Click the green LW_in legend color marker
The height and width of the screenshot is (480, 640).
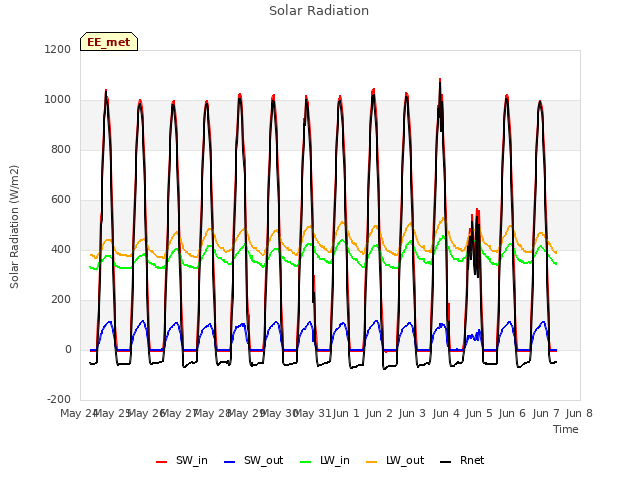click(x=306, y=462)
